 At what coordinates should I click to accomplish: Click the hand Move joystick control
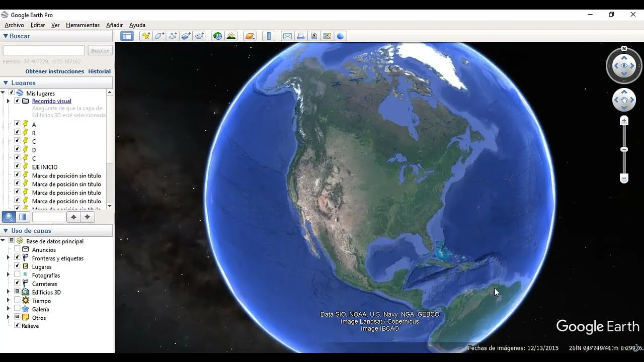click(x=624, y=100)
